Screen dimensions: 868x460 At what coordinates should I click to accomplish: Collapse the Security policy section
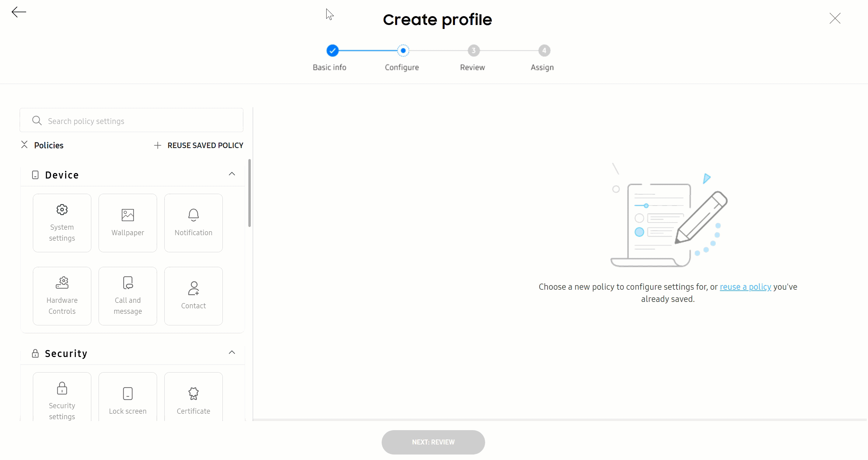[232, 352]
